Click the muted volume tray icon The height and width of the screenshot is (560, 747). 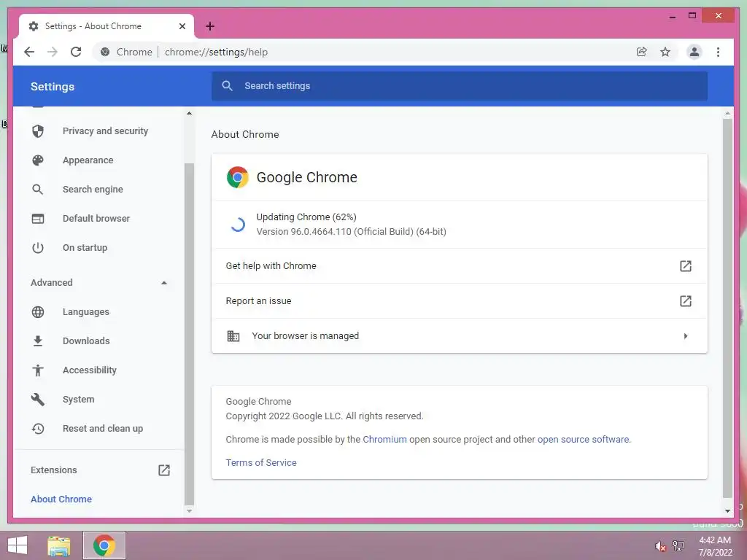pyautogui.click(x=660, y=546)
